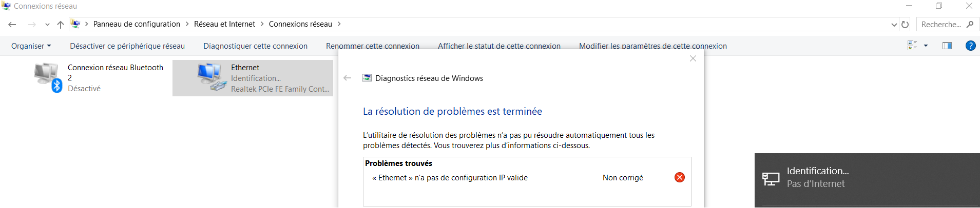Click the back navigation arrow
The image size is (980, 208).
coord(12,25)
